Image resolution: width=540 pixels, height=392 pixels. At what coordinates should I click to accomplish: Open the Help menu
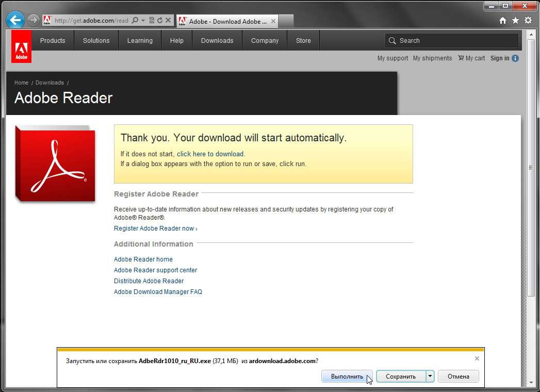[x=177, y=40]
